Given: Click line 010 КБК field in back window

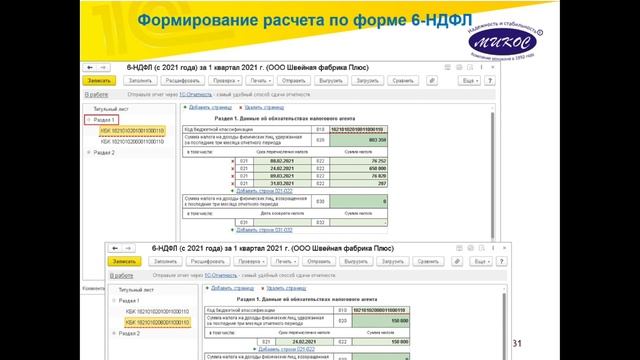Looking at the screenshot, I should point(358,129).
